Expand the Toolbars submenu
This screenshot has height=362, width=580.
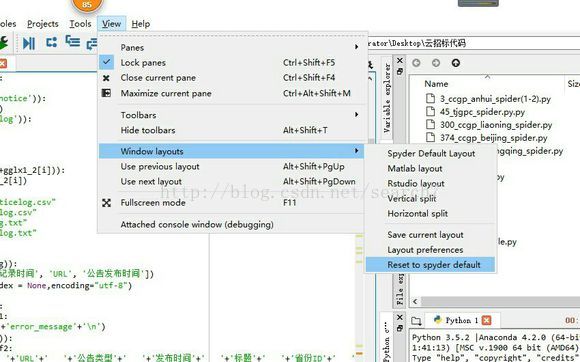coord(356,115)
